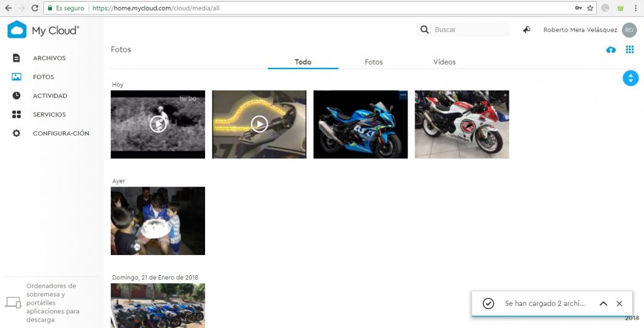Switch to the Vídeos tab

444,62
